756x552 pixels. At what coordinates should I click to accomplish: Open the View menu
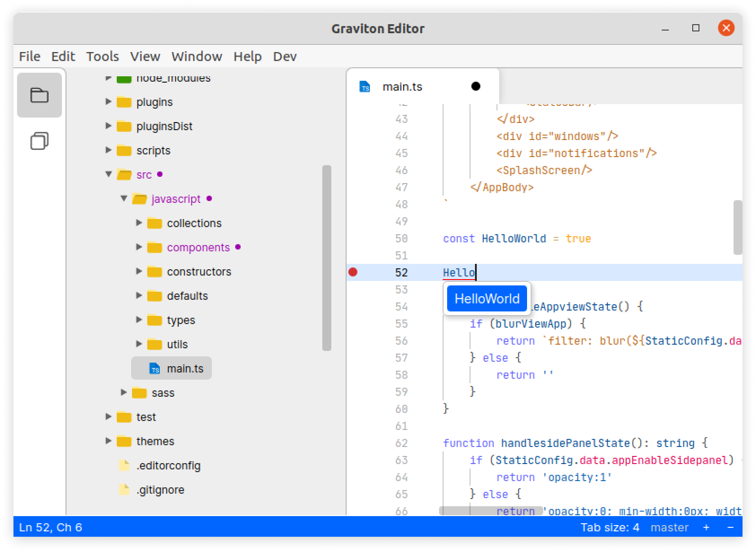(x=145, y=57)
